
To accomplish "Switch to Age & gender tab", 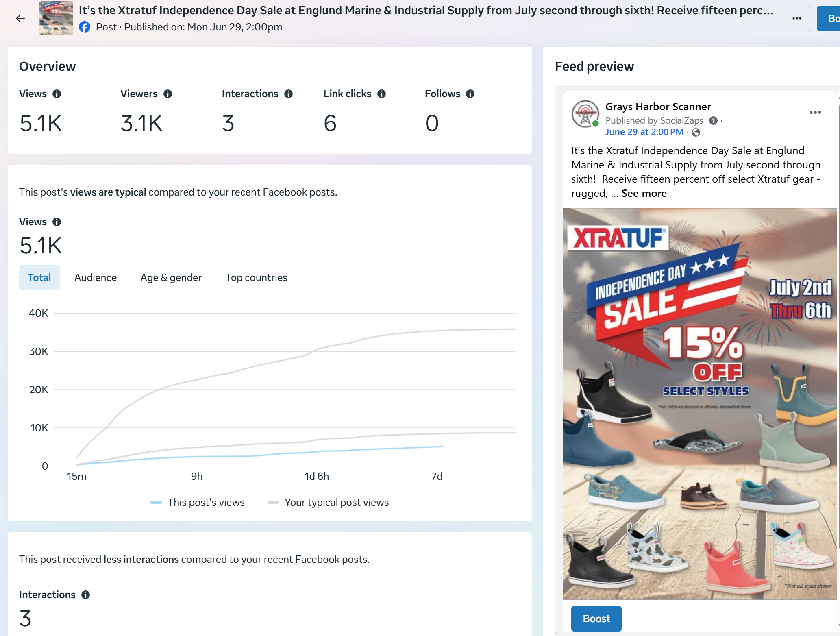I will 171,278.
